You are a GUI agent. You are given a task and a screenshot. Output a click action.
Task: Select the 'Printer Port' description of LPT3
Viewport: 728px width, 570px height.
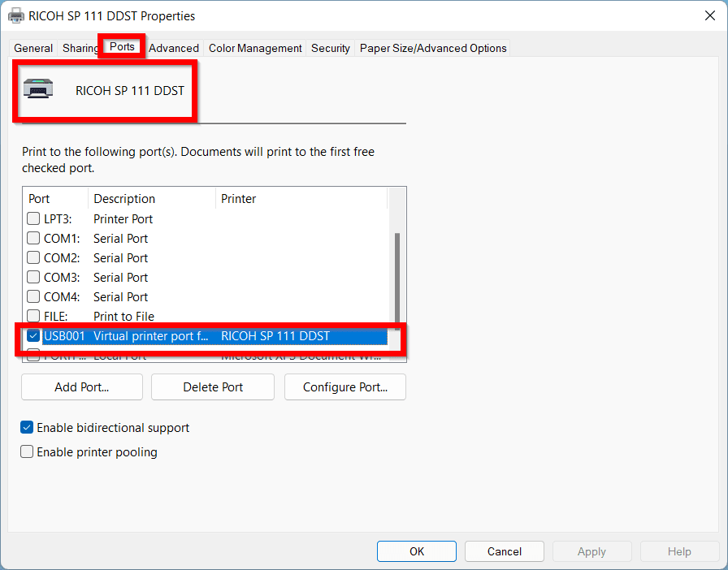(x=123, y=218)
